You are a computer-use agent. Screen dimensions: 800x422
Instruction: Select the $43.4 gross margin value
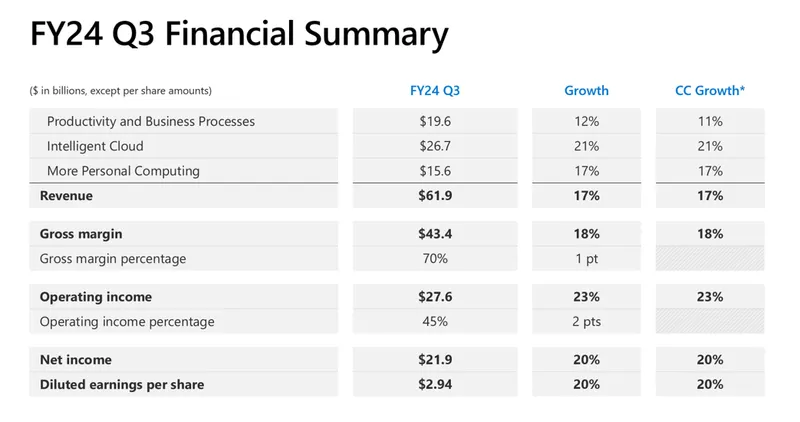pyautogui.click(x=434, y=234)
